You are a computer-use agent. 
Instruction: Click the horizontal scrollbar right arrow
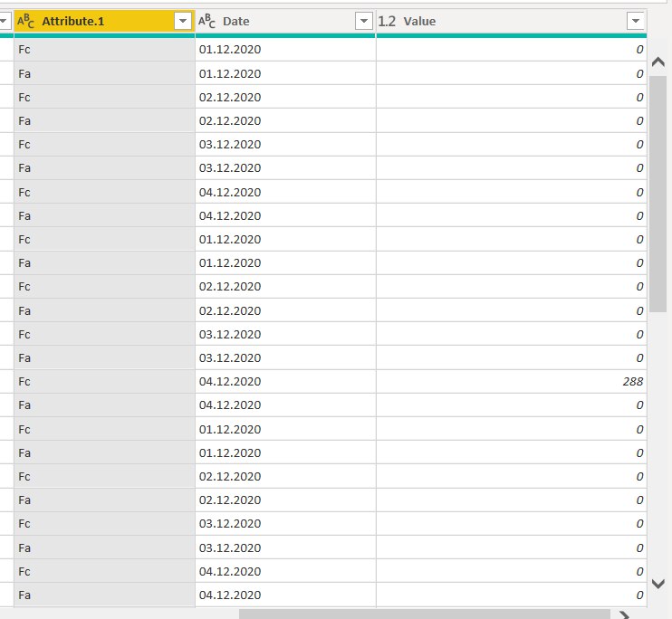pos(624,615)
